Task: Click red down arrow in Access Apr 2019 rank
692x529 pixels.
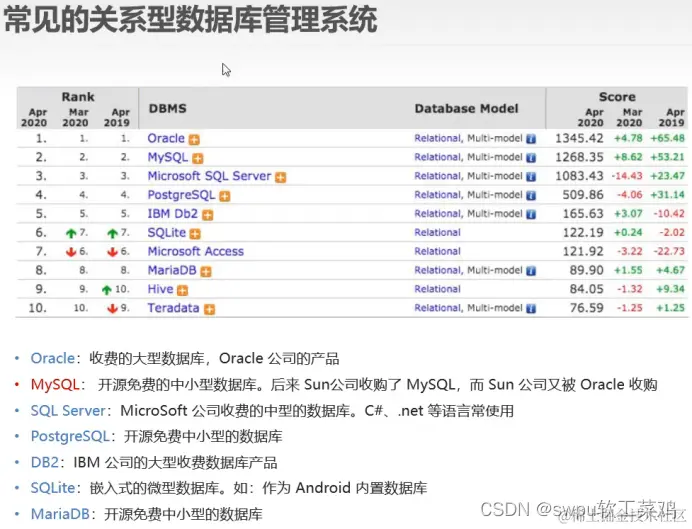Action: [113, 252]
